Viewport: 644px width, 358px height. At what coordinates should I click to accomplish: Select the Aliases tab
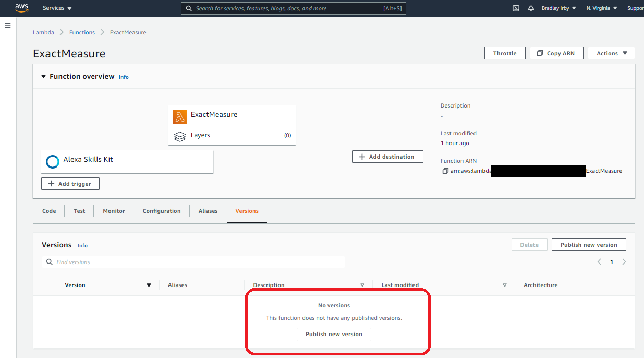pos(208,211)
